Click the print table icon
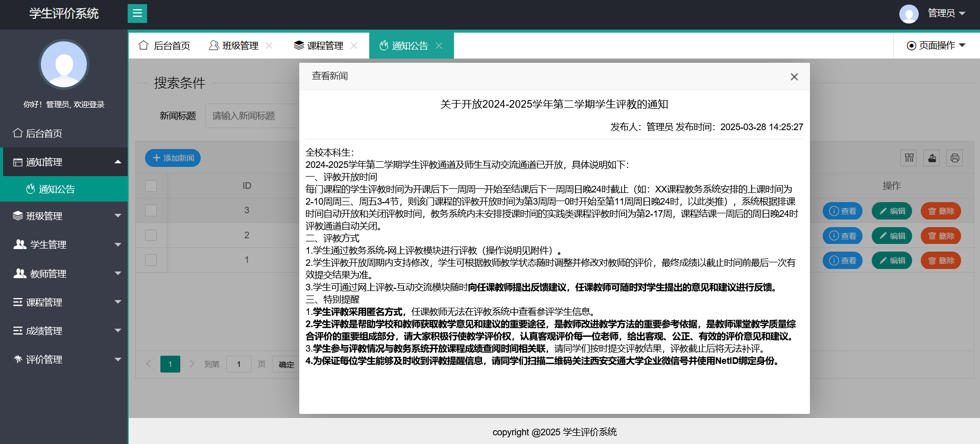This screenshot has height=444, width=980. (x=954, y=158)
